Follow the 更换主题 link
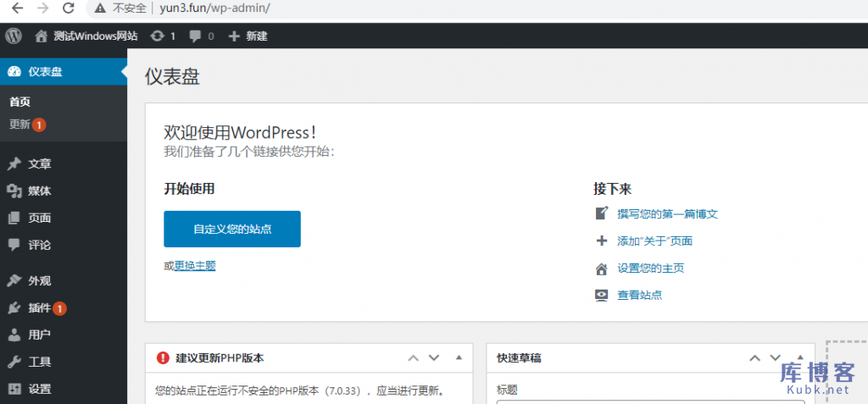Image resolution: width=868 pixels, height=404 pixels. point(195,266)
